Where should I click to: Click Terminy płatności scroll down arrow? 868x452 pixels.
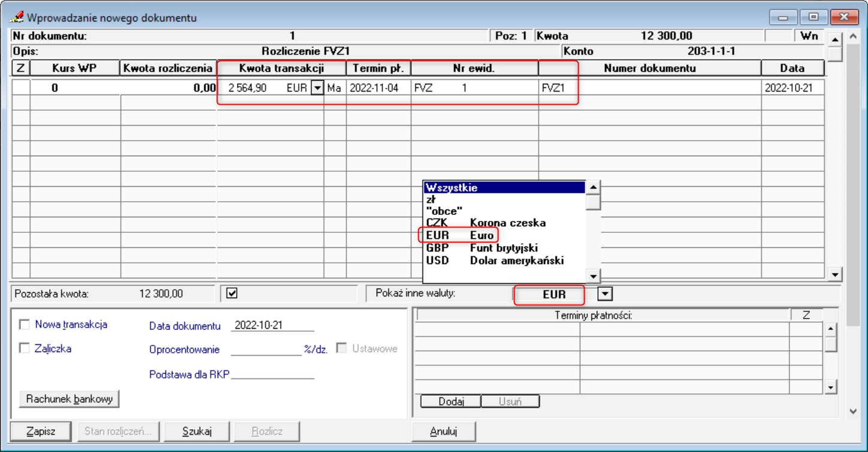(x=830, y=387)
